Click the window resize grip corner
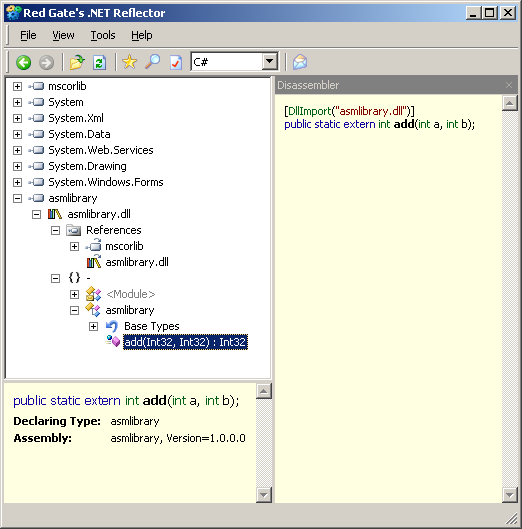This screenshot has height=529, width=522. pyautogui.click(x=512, y=519)
